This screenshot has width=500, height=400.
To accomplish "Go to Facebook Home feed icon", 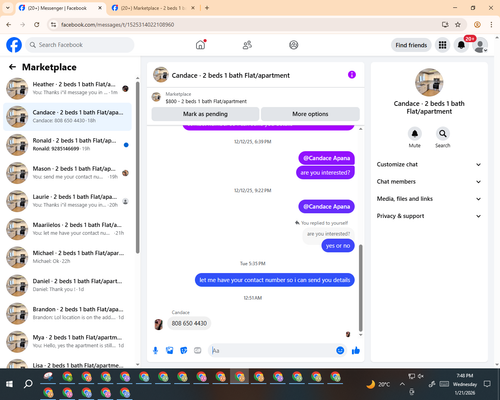I will point(200,45).
